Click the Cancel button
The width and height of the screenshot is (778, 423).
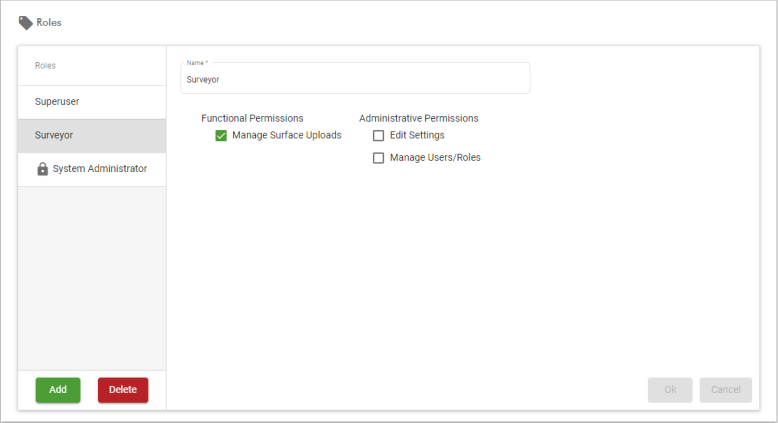(x=725, y=390)
